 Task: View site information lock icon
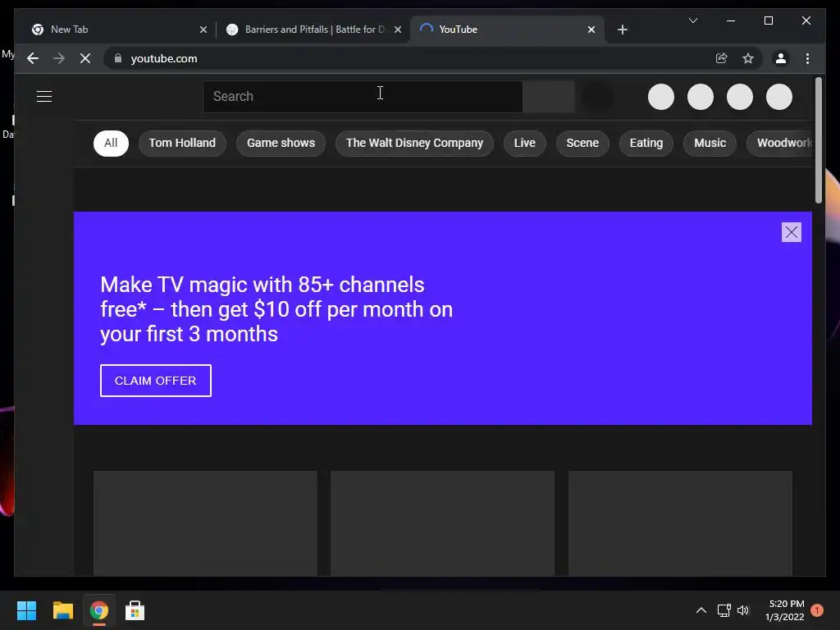click(118, 58)
